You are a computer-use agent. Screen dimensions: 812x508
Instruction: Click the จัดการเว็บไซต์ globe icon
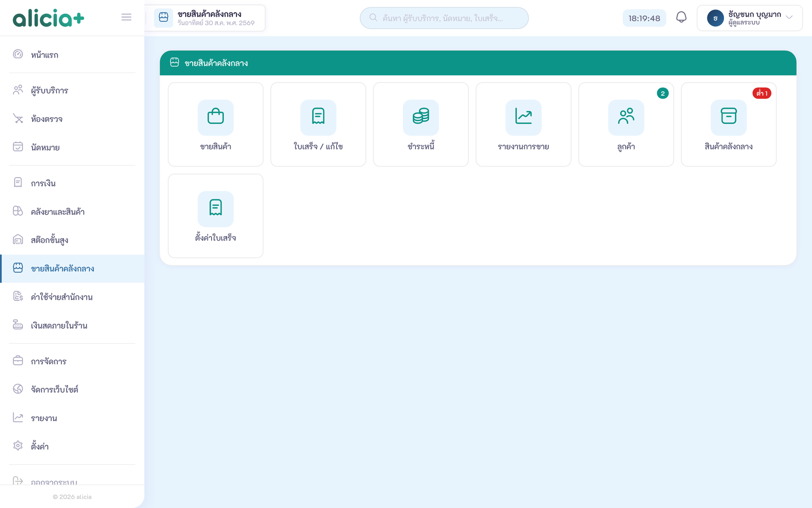(18, 389)
